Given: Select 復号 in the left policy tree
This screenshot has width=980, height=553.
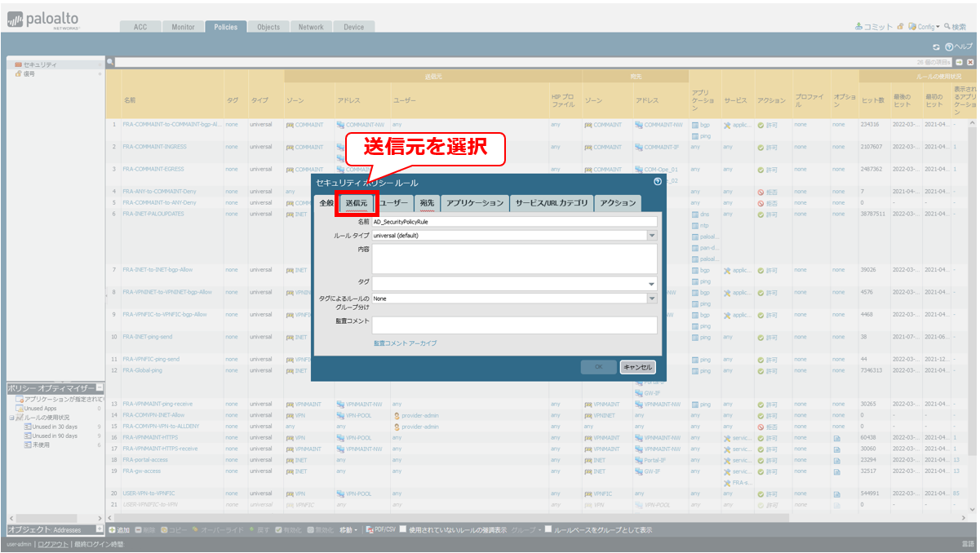Looking at the screenshot, I should [24, 73].
